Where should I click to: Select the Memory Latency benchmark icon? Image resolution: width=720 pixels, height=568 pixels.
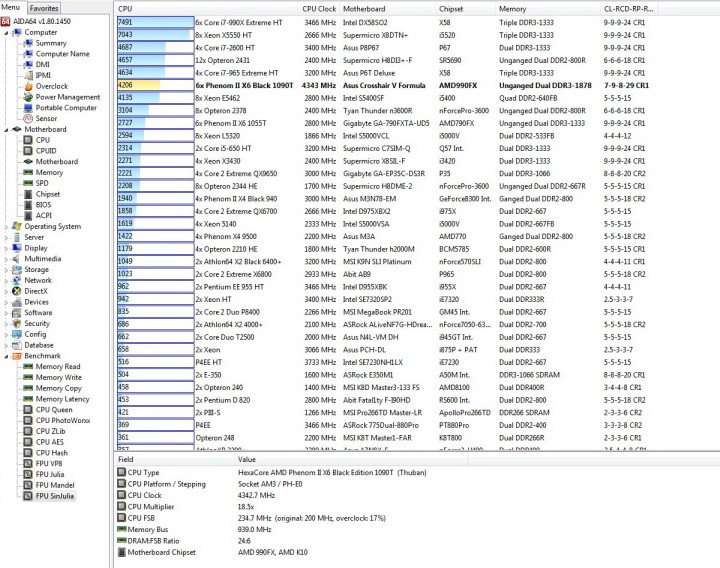pyautogui.click(x=28, y=399)
